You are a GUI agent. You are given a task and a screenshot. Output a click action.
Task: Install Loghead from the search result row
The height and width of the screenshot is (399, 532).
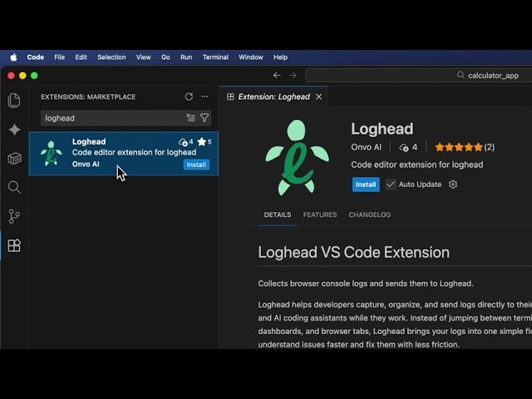tap(196, 165)
